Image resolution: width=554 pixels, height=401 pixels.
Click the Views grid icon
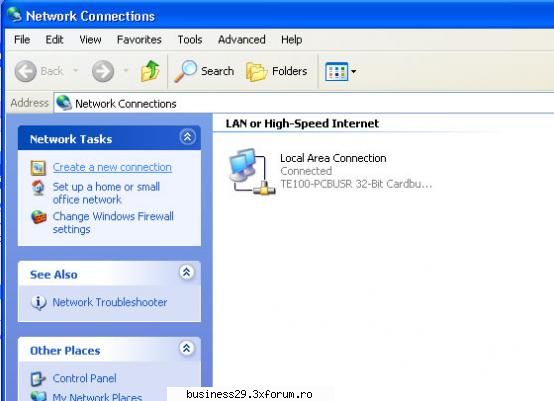tap(336, 71)
